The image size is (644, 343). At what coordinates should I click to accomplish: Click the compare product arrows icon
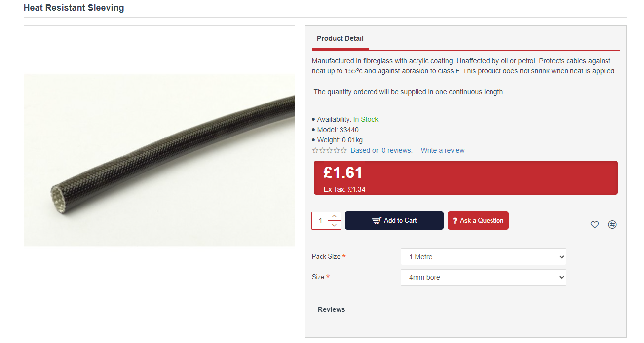tap(612, 225)
